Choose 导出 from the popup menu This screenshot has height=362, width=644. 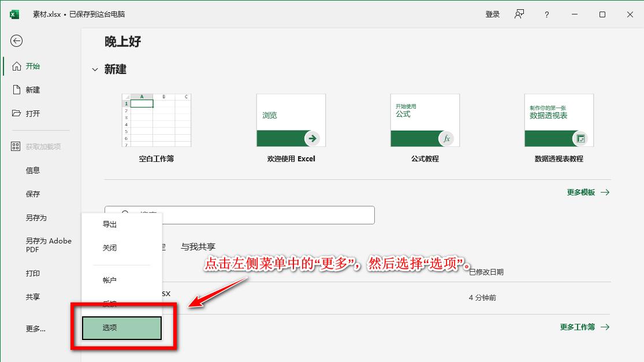click(x=110, y=224)
